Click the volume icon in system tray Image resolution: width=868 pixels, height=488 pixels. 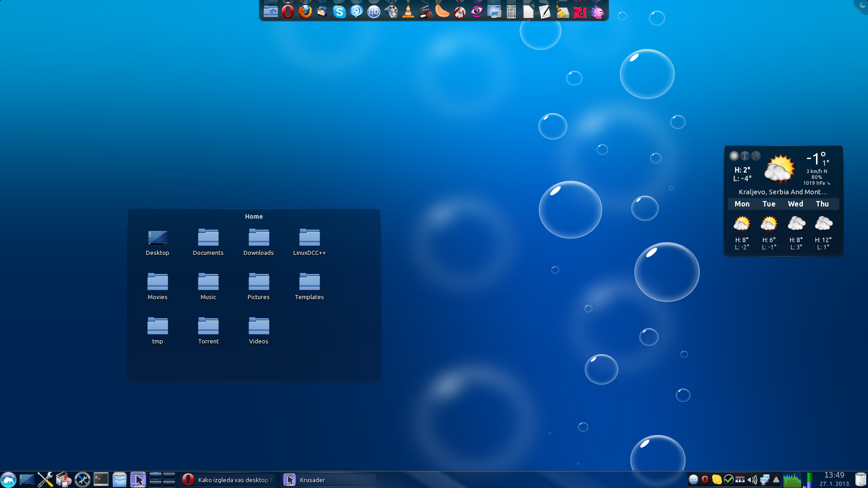point(752,480)
